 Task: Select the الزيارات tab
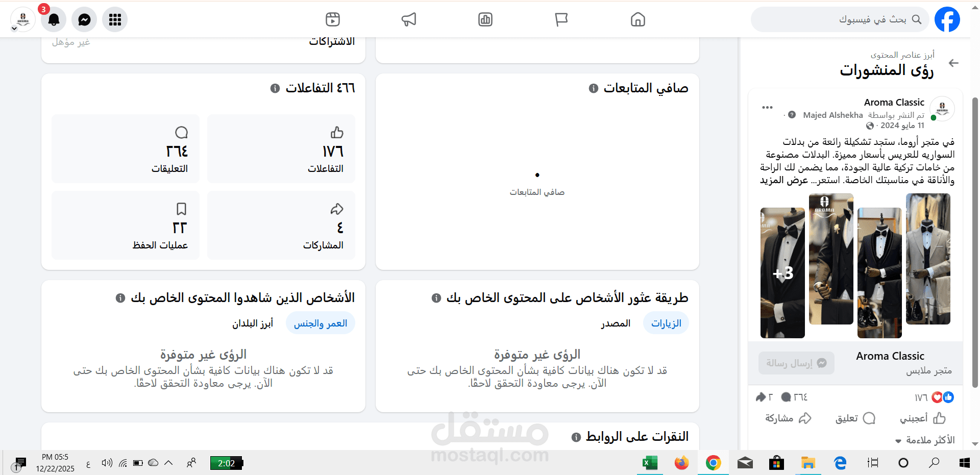(x=666, y=323)
